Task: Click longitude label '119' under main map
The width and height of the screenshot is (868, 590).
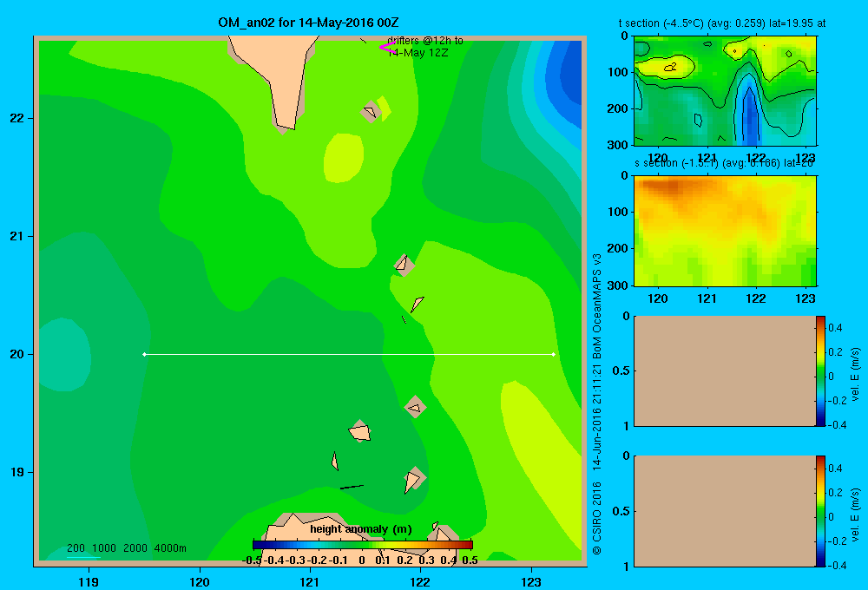Action: click(89, 581)
